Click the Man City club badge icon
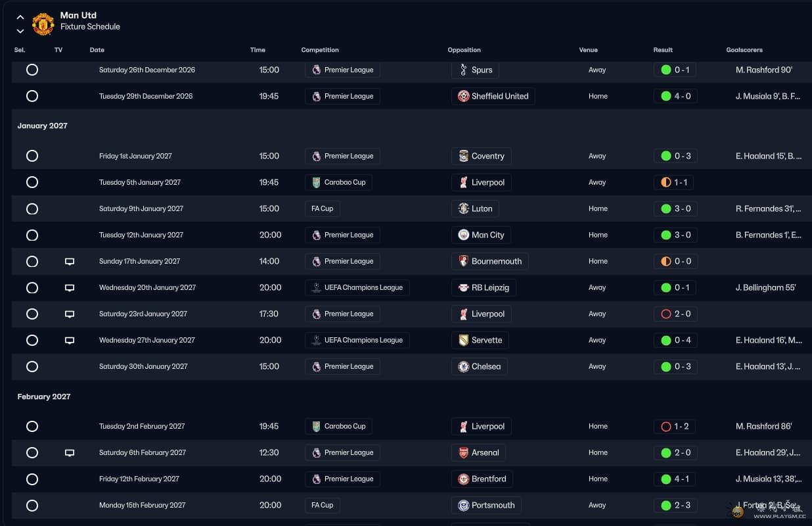The height and width of the screenshot is (526, 812). (464, 235)
